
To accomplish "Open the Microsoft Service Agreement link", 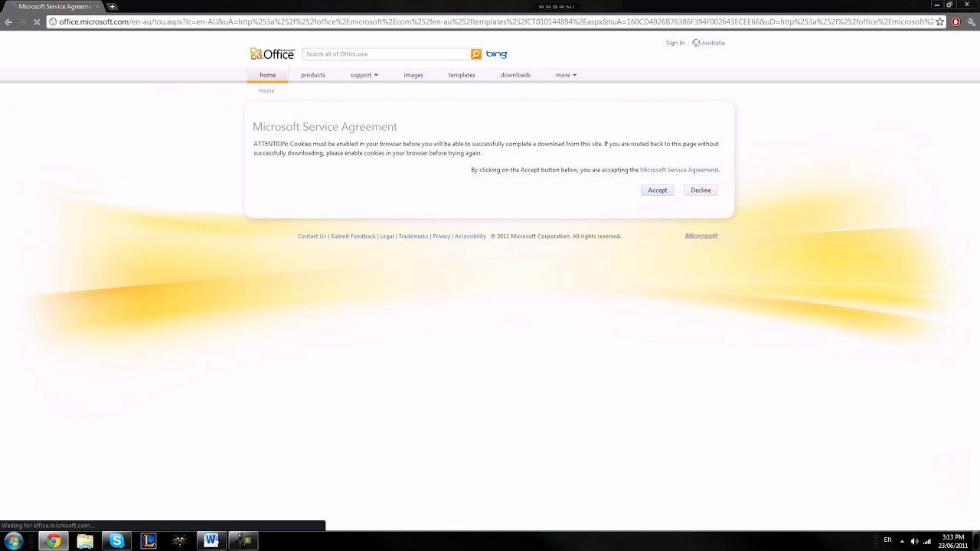I will pos(679,170).
